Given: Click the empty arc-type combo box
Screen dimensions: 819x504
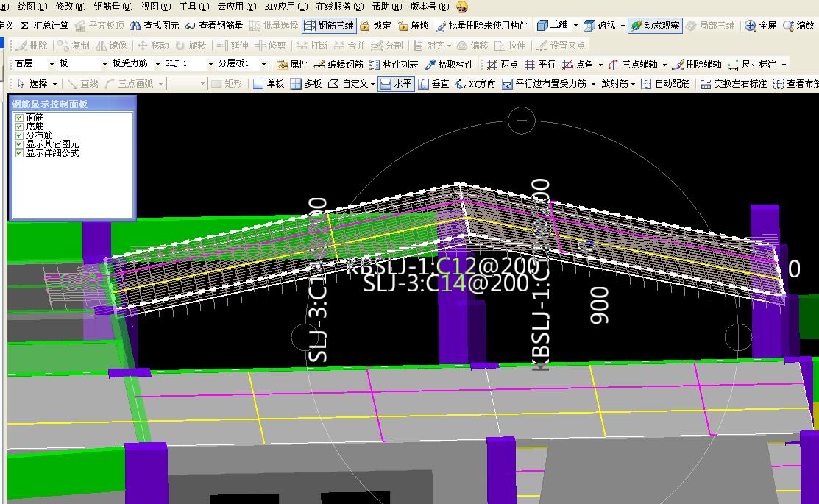Looking at the screenshot, I should 187,84.
